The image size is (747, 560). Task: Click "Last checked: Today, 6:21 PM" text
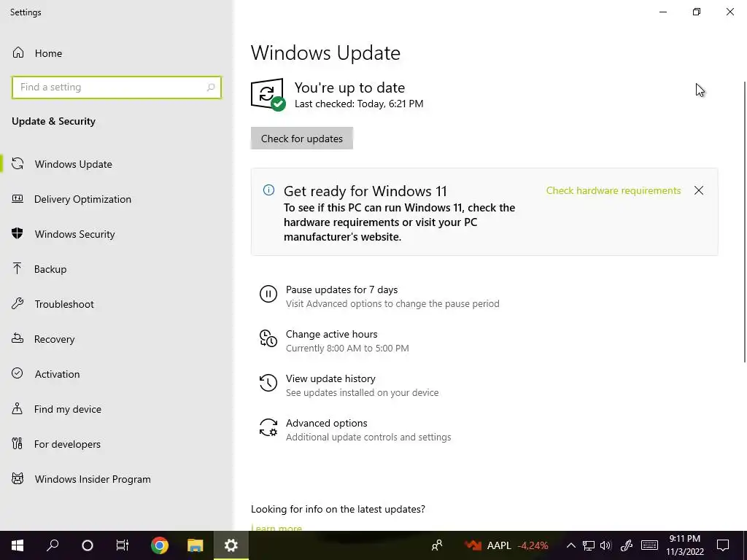359,104
